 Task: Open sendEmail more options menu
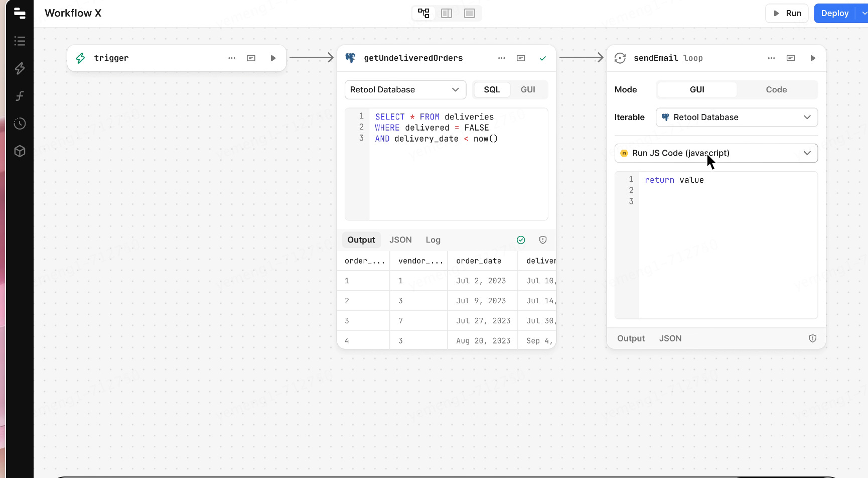pos(772,58)
